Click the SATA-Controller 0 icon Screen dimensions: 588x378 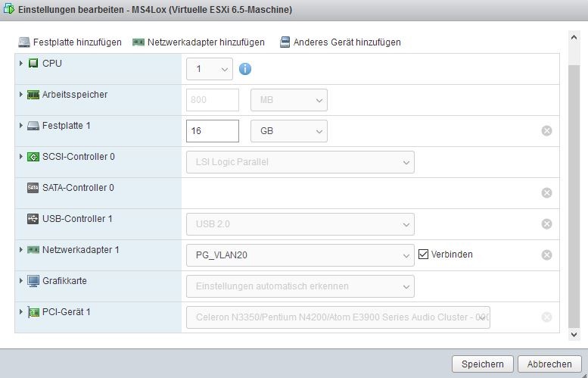tap(33, 188)
